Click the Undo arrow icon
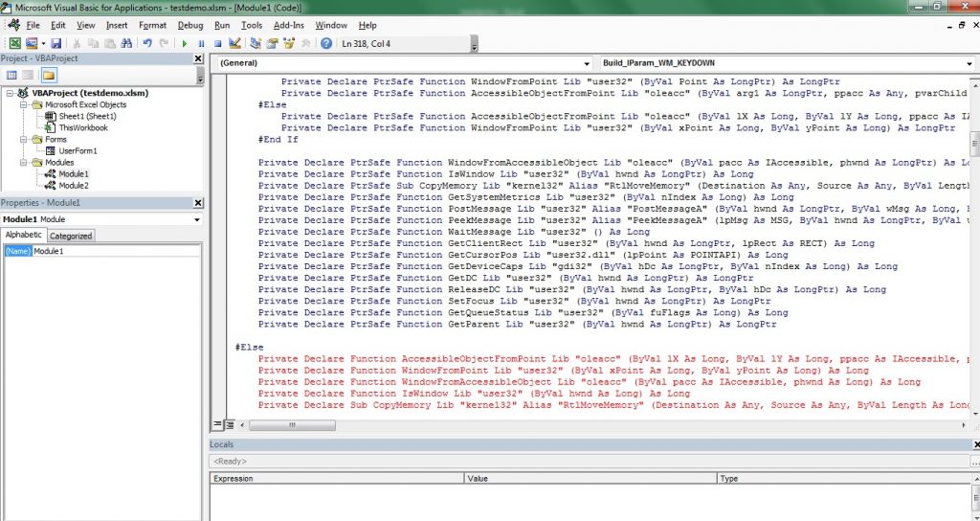 [147, 44]
